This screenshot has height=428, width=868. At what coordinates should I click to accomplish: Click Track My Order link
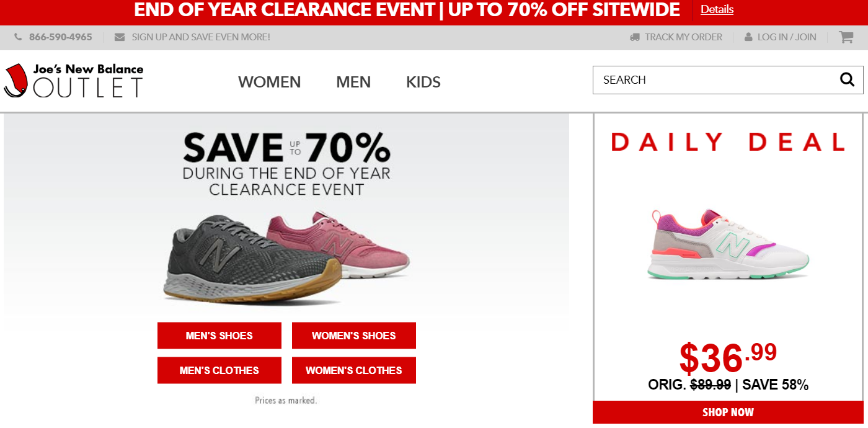(683, 37)
